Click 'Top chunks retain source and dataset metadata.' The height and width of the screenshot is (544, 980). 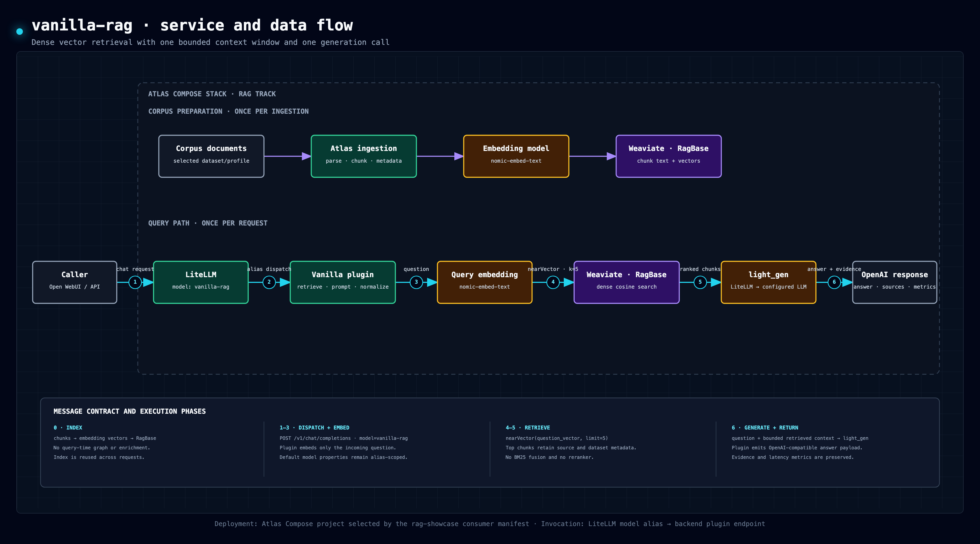pos(571,448)
